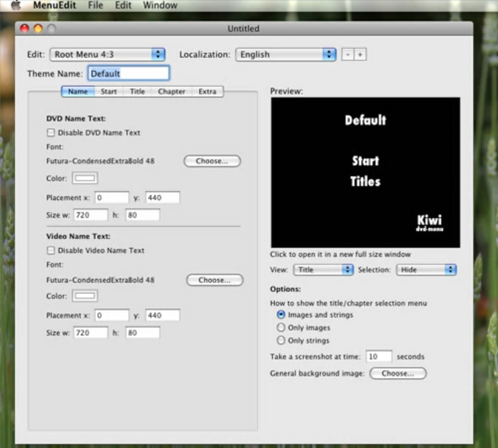The width and height of the screenshot is (498, 448).
Task: Click DVD Name Placement x field
Action: pyautogui.click(x=112, y=198)
